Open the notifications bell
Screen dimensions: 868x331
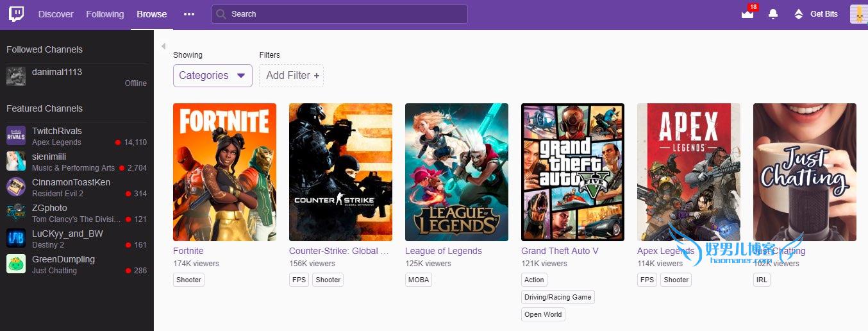[x=773, y=14]
